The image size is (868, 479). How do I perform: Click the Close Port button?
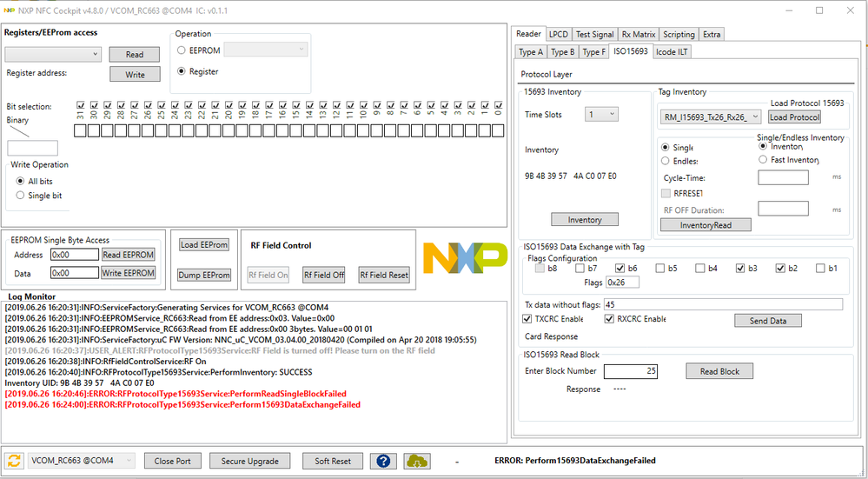[x=173, y=461]
